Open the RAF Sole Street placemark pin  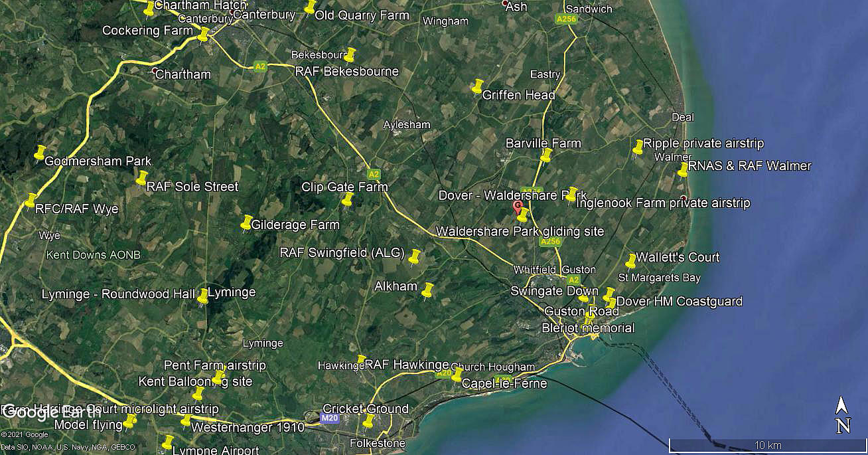[x=141, y=178]
